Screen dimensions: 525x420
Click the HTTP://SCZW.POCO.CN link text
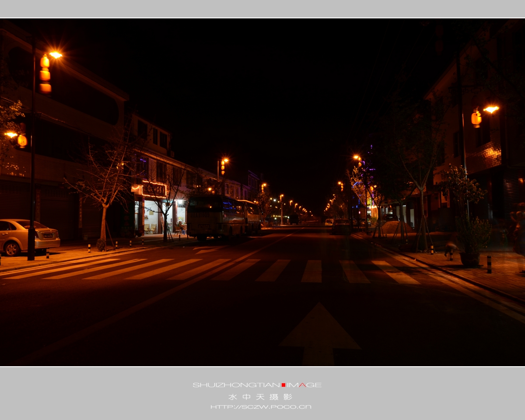261,407
